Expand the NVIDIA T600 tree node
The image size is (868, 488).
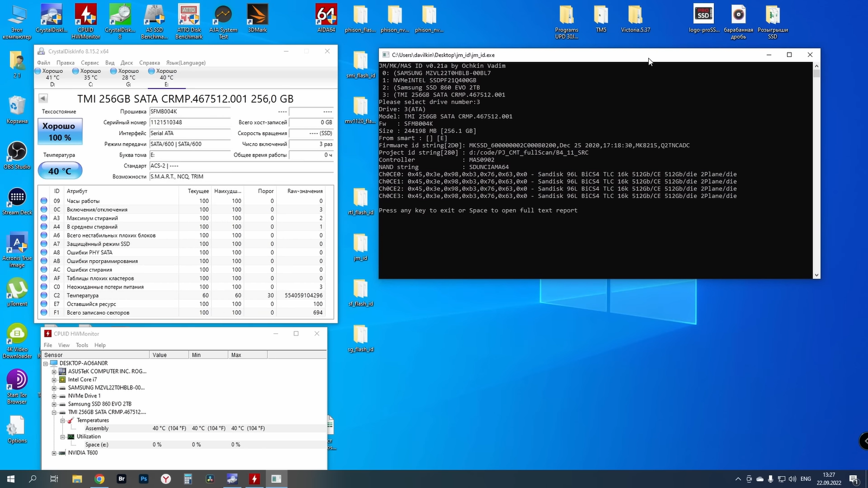pyautogui.click(x=54, y=453)
